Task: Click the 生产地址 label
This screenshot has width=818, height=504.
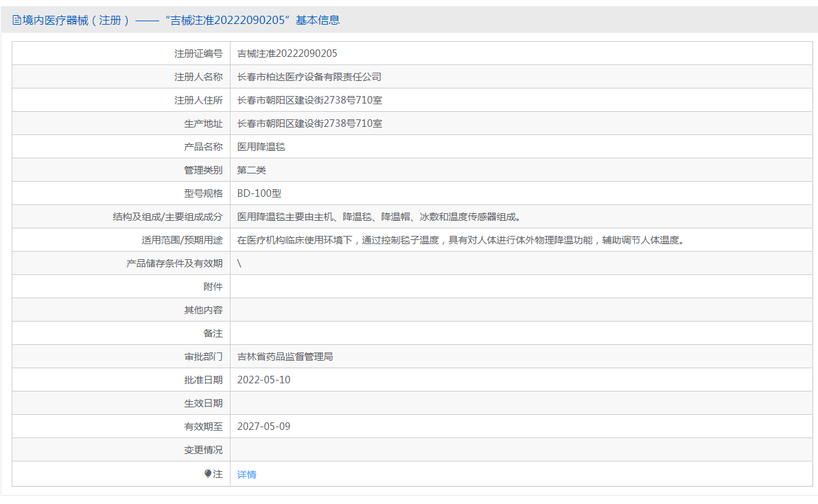Action: [203, 123]
